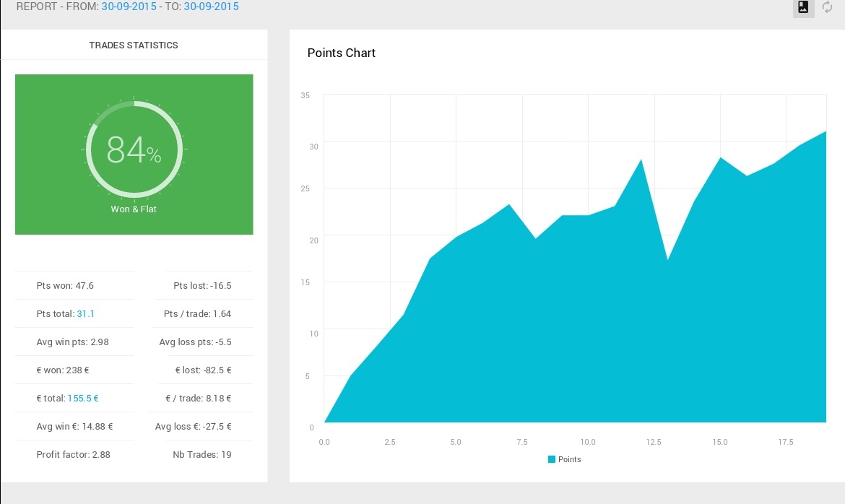The height and width of the screenshot is (504, 845).
Task: Click the x-axis label 10.0
Action: (x=588, y=442)
